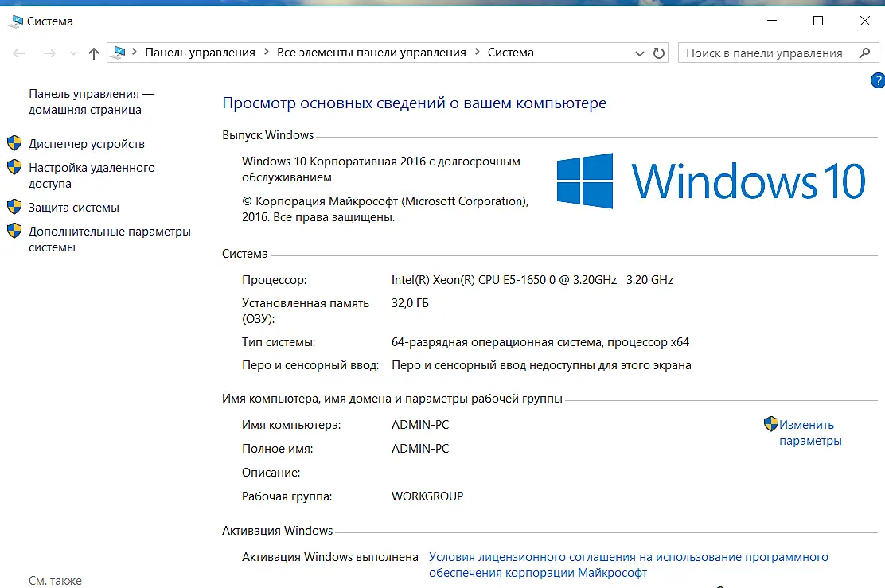Open Microsoft license agreement terms link
The width and height of the screenshot is (885, 588).
(x=628, y=565)
